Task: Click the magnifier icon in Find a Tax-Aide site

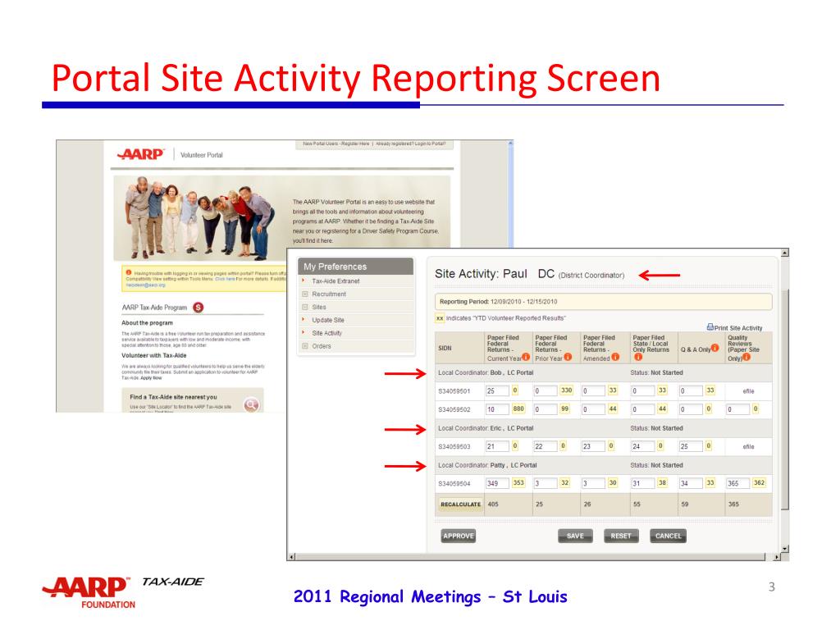Action: tap(251, 405)
